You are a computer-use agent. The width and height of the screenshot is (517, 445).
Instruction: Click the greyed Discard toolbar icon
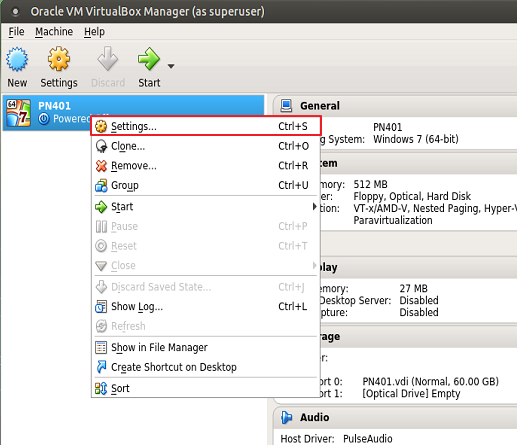[x=107, y=59]
